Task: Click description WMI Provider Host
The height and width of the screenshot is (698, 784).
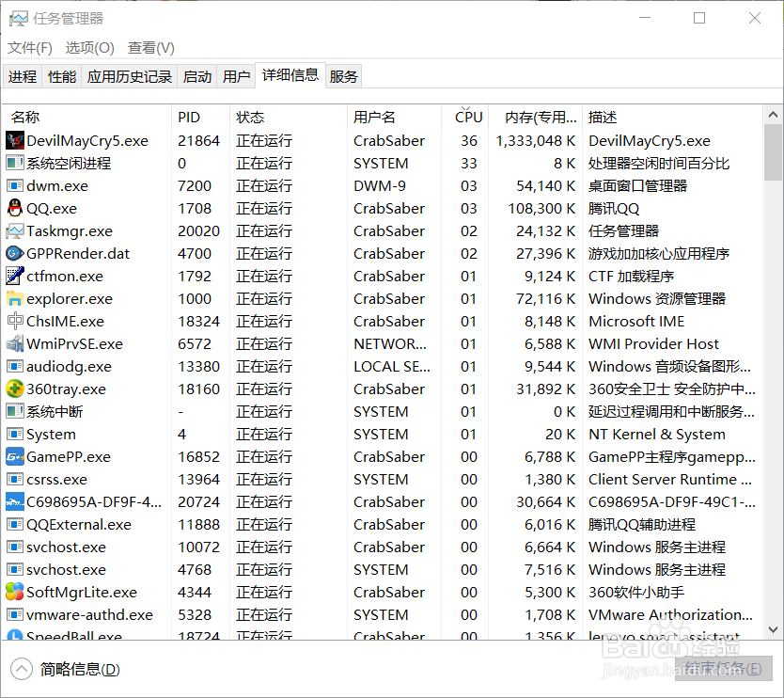Action: click(653, 343)
